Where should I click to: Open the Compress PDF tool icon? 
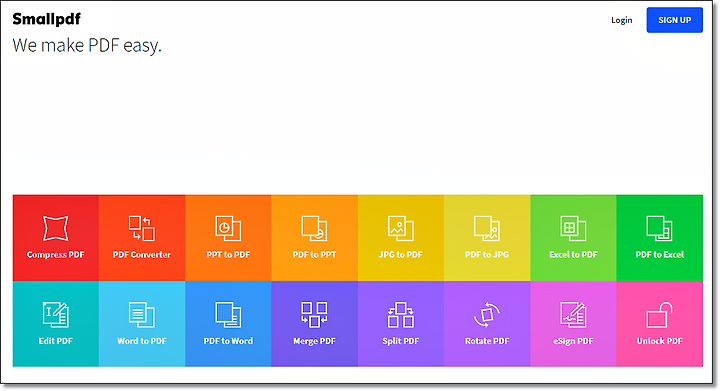coord(56,228)
